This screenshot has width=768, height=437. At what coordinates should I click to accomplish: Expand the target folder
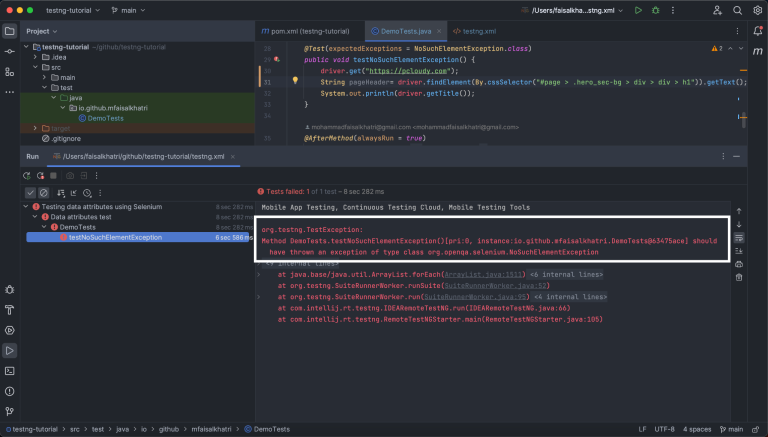tap(35, 128)
